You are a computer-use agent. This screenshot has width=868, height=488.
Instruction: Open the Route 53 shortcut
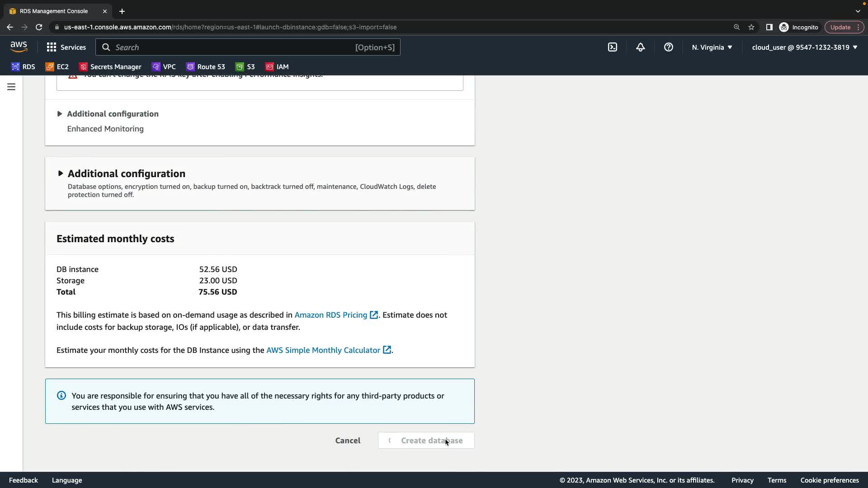206,67
